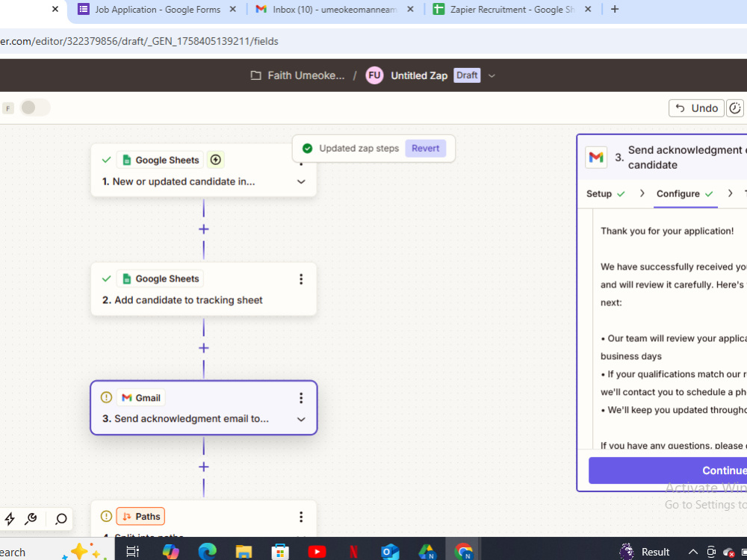This screenshot has height=560, width=747.
Task: Click the magnifier search tool in canvas toolbar
Action: pyautogui.click(x=61, y=519)
